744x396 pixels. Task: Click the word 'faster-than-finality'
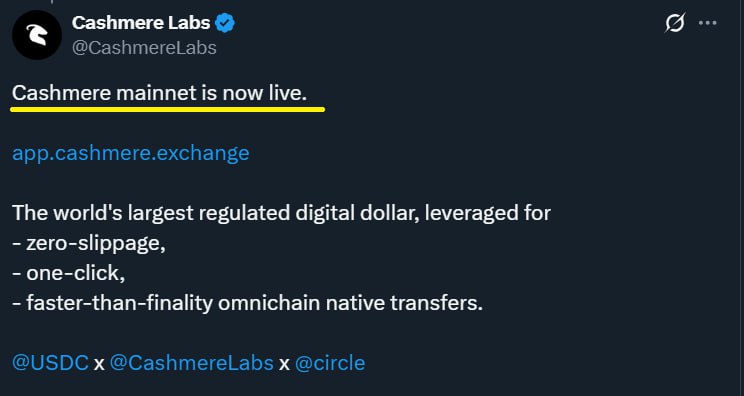120,304
